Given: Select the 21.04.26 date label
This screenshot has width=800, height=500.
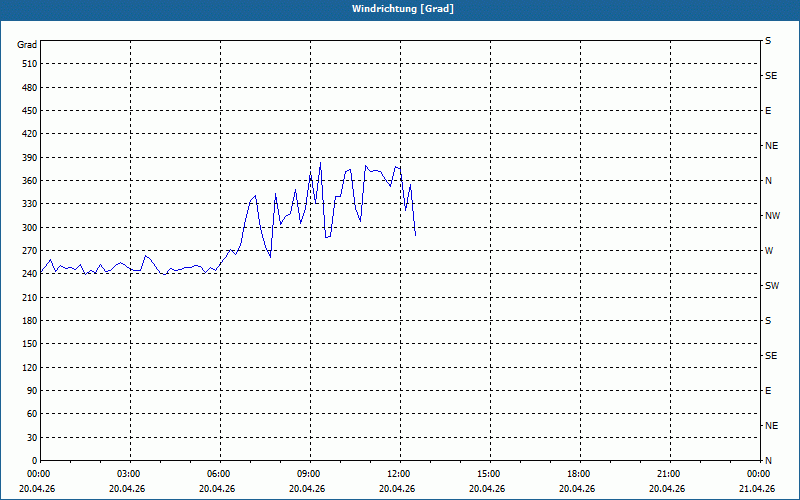Looking at the screenshot, I should tap(757, 488).
